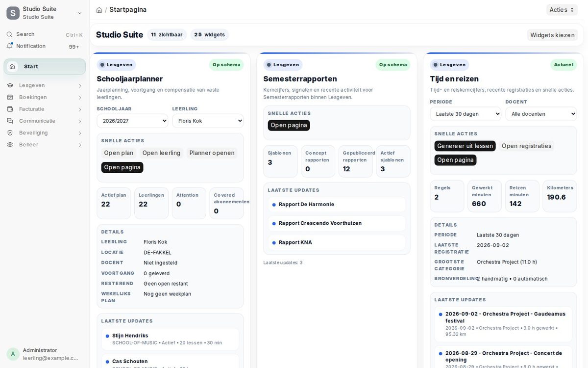Click the Open registraties button
Screen dimensions: 588x368
pyautogui.click(x=526, y=146)
